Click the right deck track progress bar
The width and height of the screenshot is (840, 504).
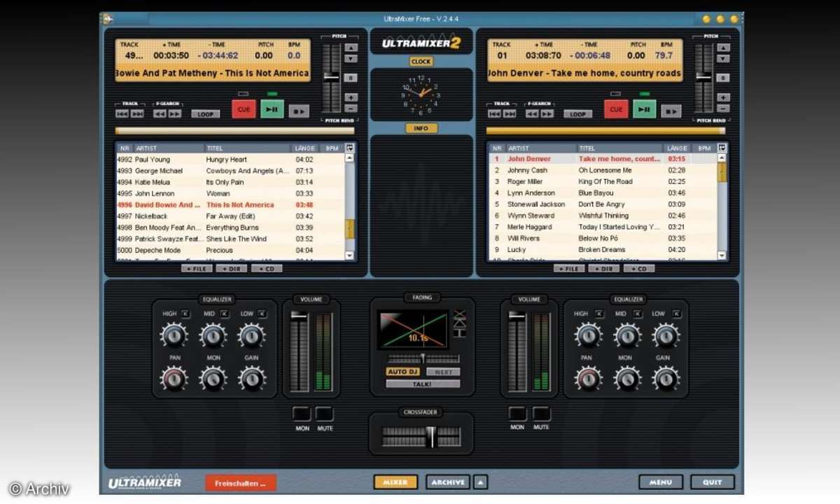605,131
